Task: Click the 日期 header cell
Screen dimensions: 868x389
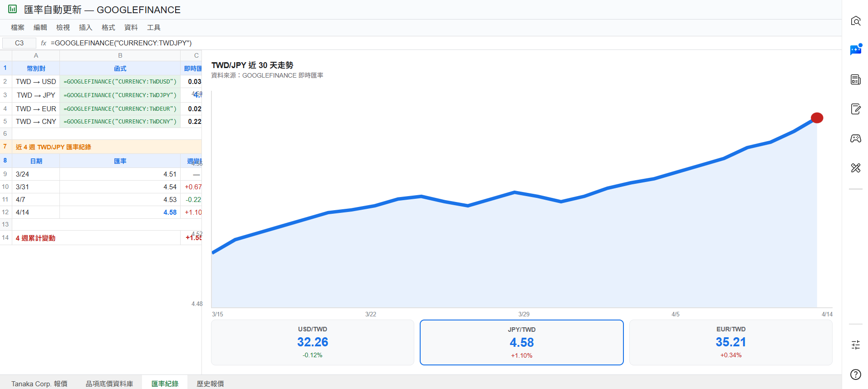Action: pyautogui.click(x=36, y=161)
